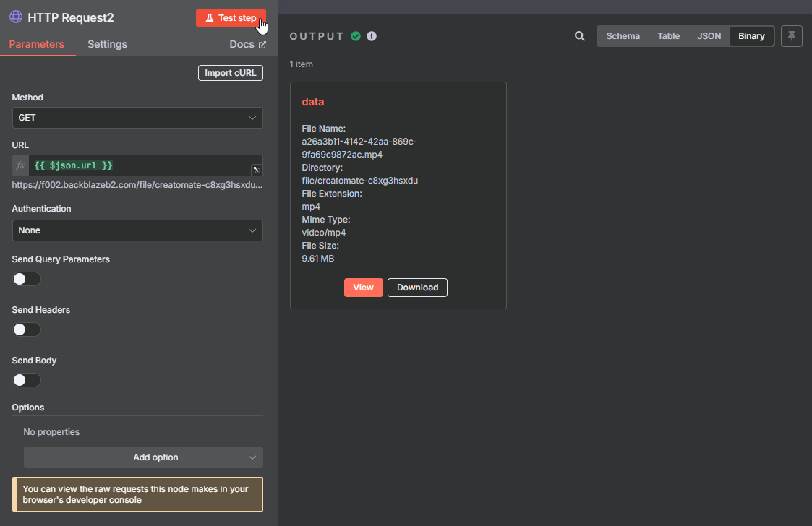This screenshot has height=526, width=812.
Task: Open the Add option dropdown
Action: (143, 457)
